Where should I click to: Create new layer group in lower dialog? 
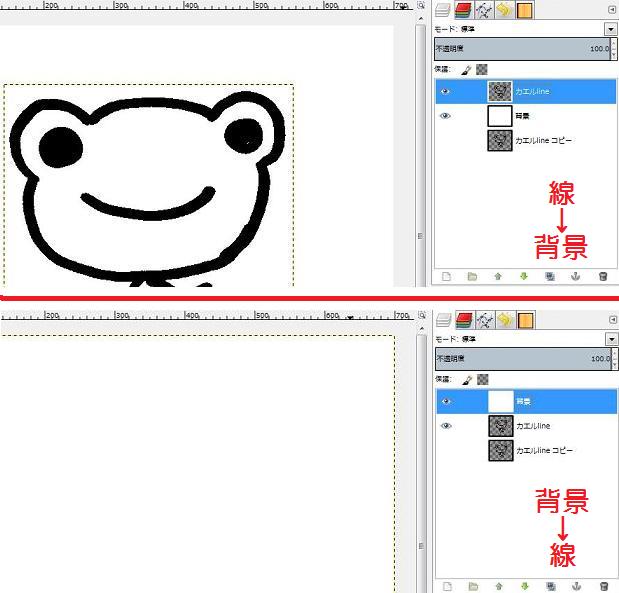click(x=473, y=586)
